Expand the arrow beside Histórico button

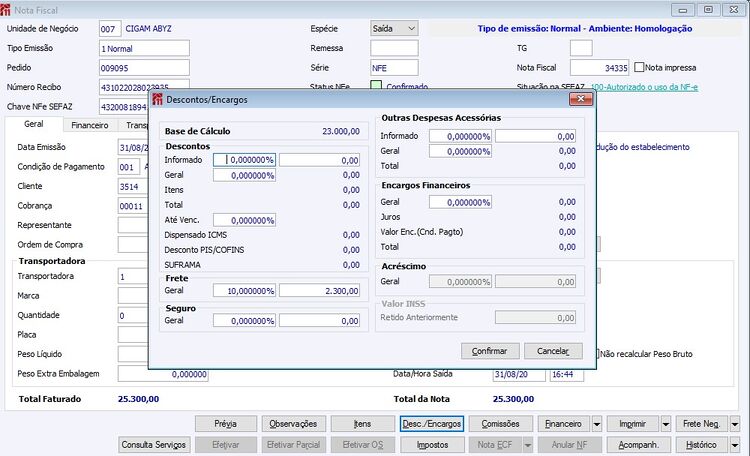click(735, 445)
